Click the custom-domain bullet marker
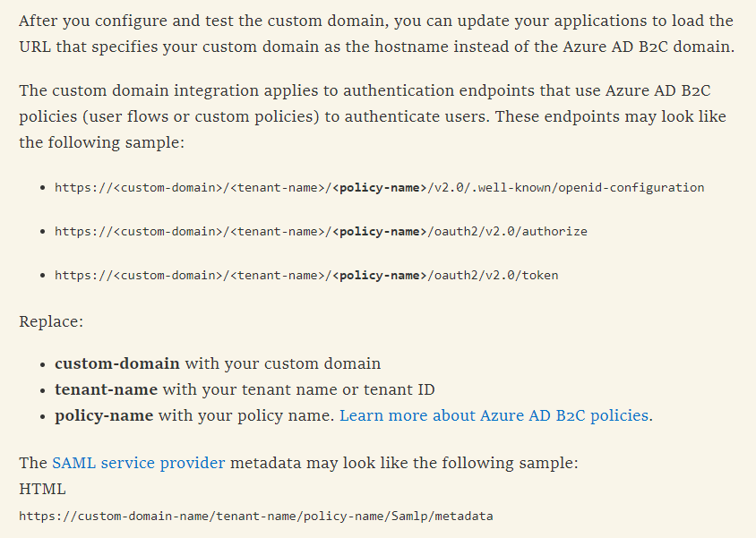 (41, 363)
